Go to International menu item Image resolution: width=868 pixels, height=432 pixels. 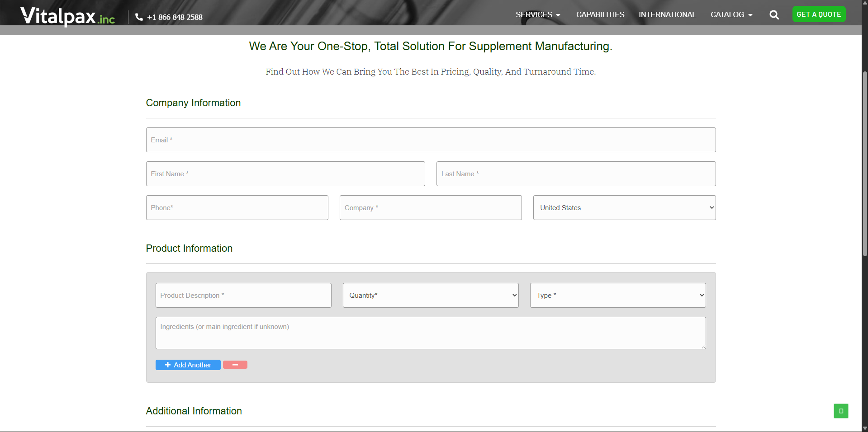pyautogui.click(x=667, y=14)
